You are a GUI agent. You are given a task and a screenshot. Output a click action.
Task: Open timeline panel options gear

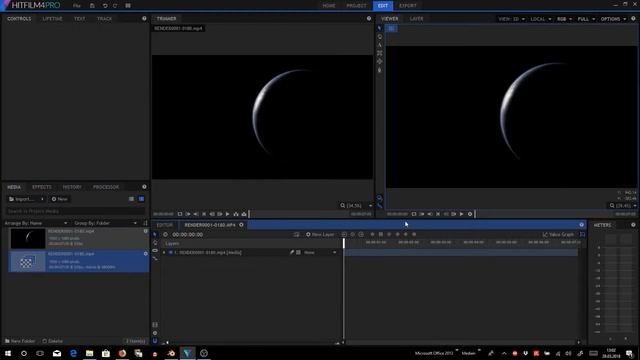[582, 224]
